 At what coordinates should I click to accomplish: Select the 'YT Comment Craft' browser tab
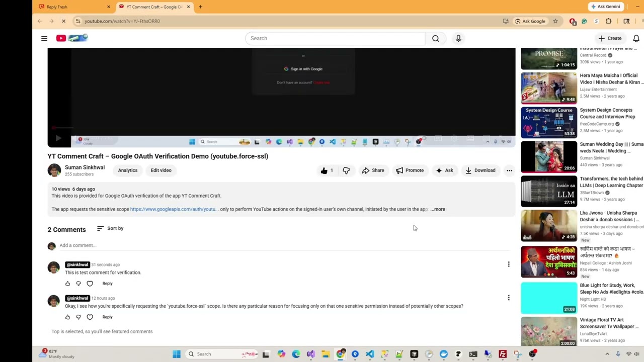point(154,7)
